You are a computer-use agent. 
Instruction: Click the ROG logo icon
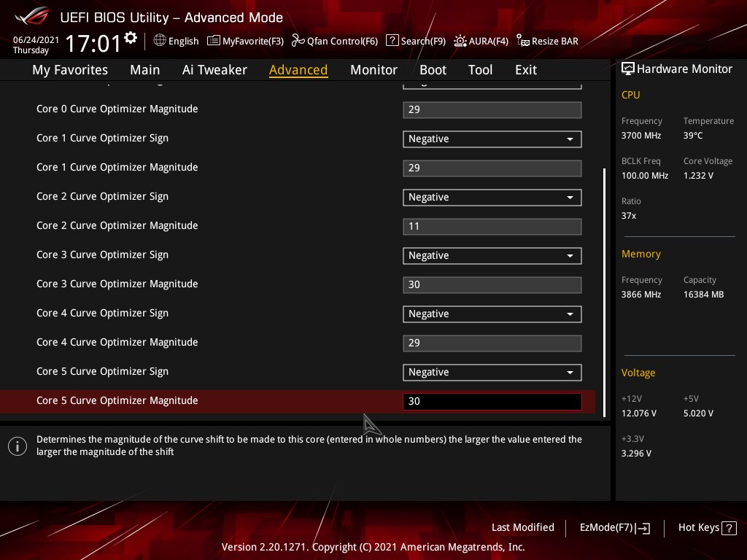[31, 17]
